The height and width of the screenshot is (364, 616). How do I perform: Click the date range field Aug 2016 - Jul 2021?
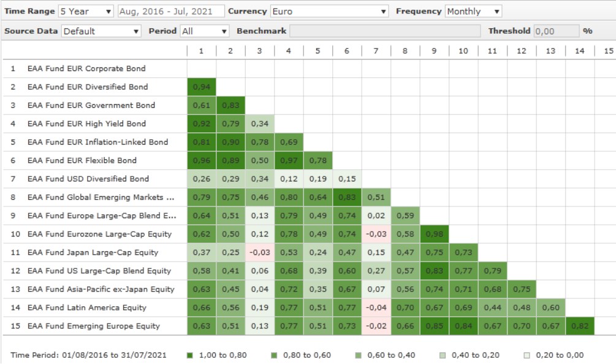click(x=170, y=11)
